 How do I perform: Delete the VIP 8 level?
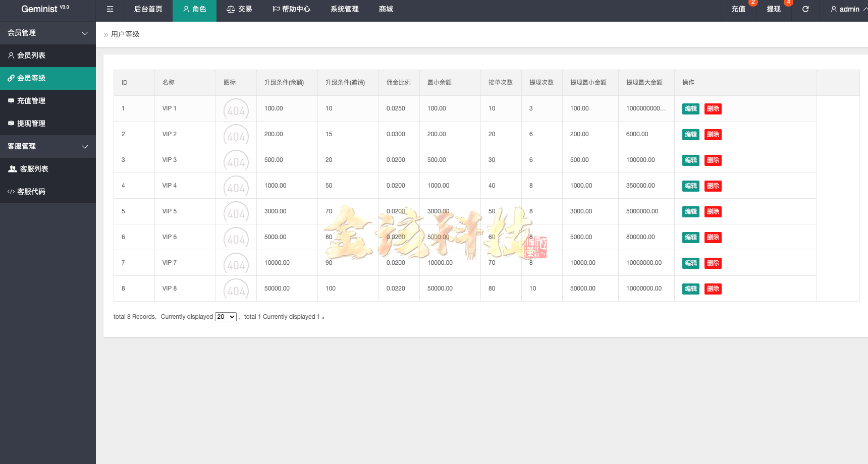point(713,288)
